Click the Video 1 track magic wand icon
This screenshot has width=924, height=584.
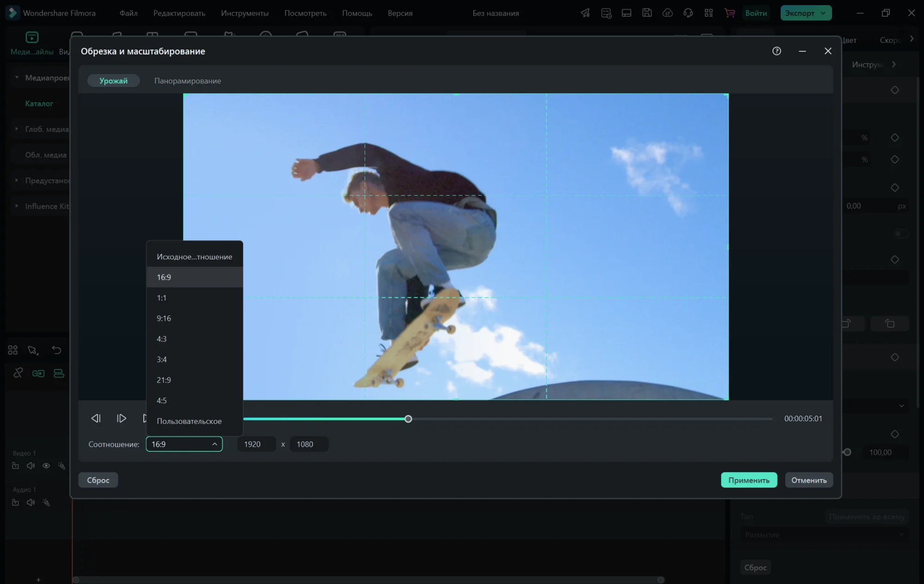61,466
